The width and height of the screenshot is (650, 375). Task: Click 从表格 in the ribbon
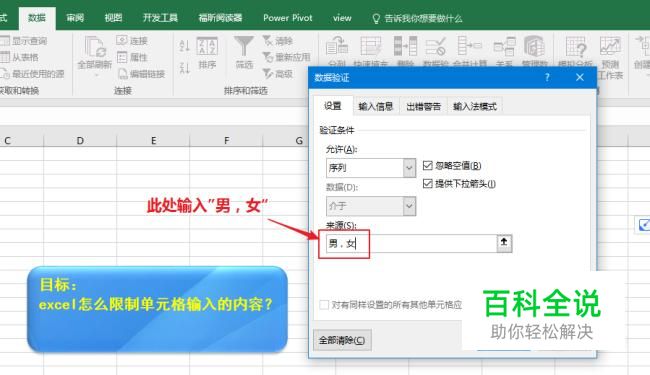19,57
